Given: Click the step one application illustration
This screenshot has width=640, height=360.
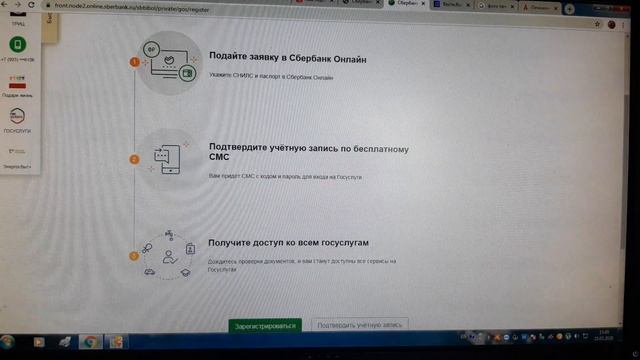Looking at the screenshot, I should tap(169, 62).
